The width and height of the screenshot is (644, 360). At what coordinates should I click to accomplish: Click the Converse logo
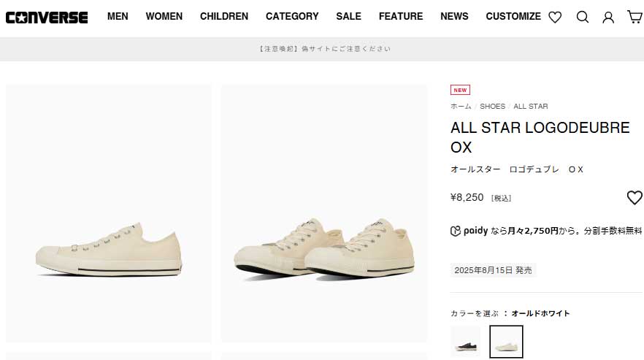click(47, 17)
